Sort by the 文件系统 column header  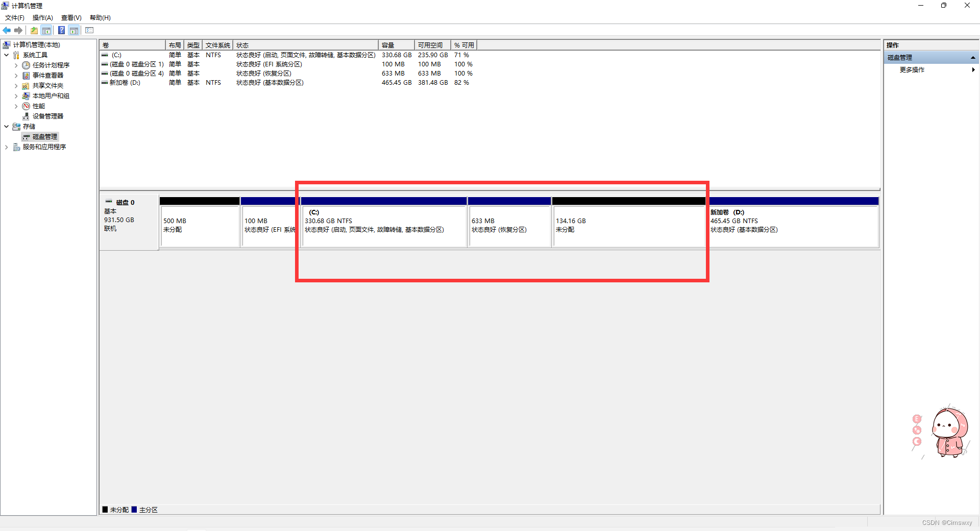(x=218, y=45)
